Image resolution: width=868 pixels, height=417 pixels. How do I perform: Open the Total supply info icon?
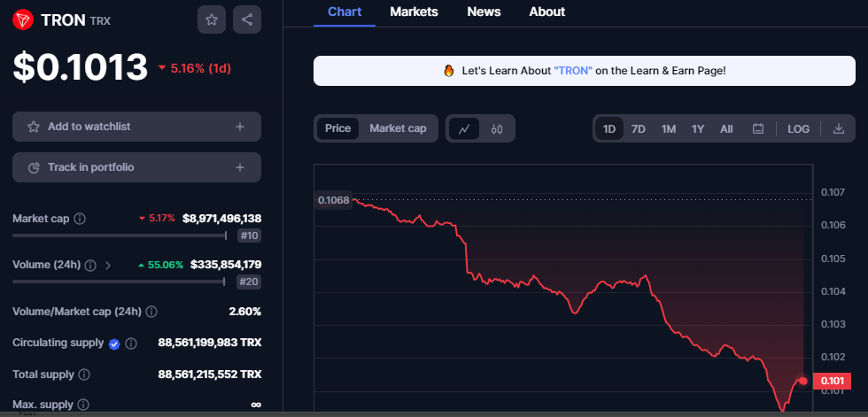84,375
